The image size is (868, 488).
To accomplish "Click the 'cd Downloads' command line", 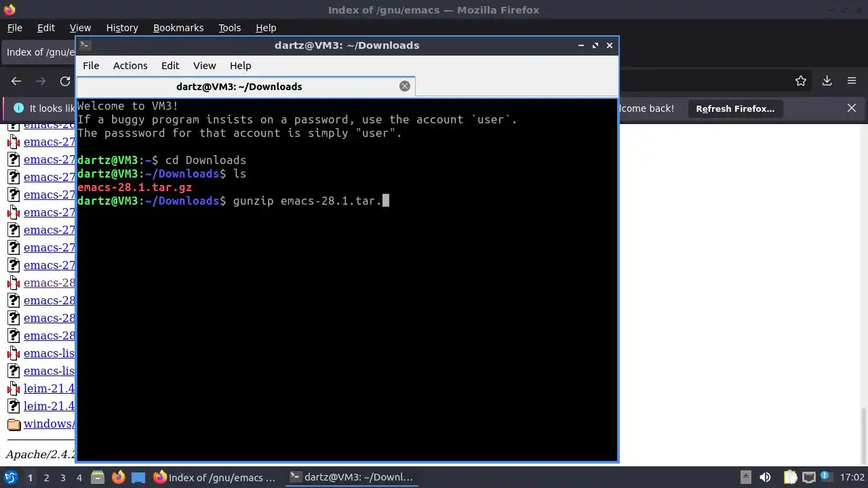I will tap(161, 160).
